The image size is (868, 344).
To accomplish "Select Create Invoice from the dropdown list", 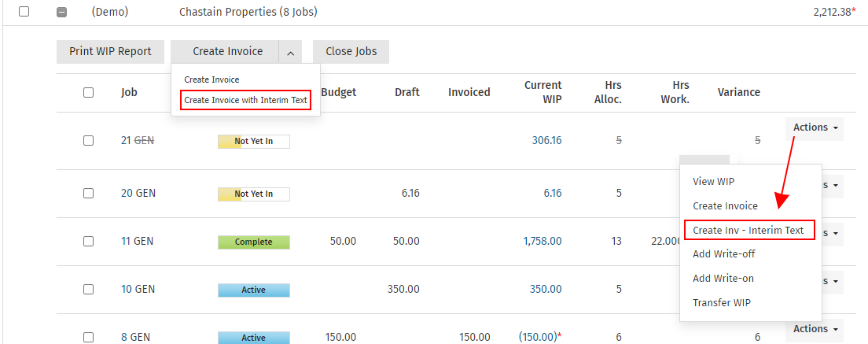I will [211, 80].
